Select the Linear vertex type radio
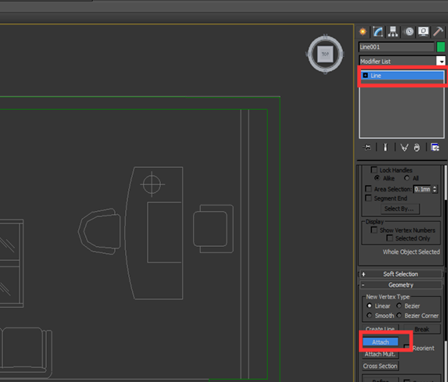 (x=369, y=306)
